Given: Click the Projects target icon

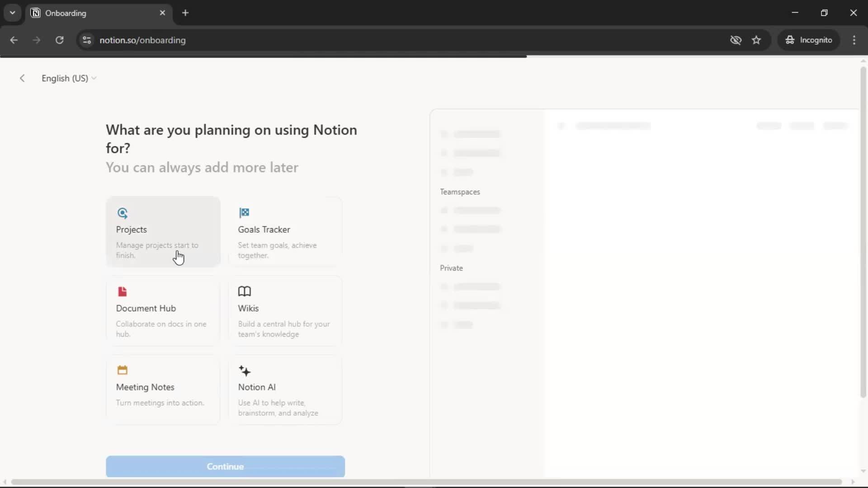Looking at the screenshot, I should click(x=123, y=213).
